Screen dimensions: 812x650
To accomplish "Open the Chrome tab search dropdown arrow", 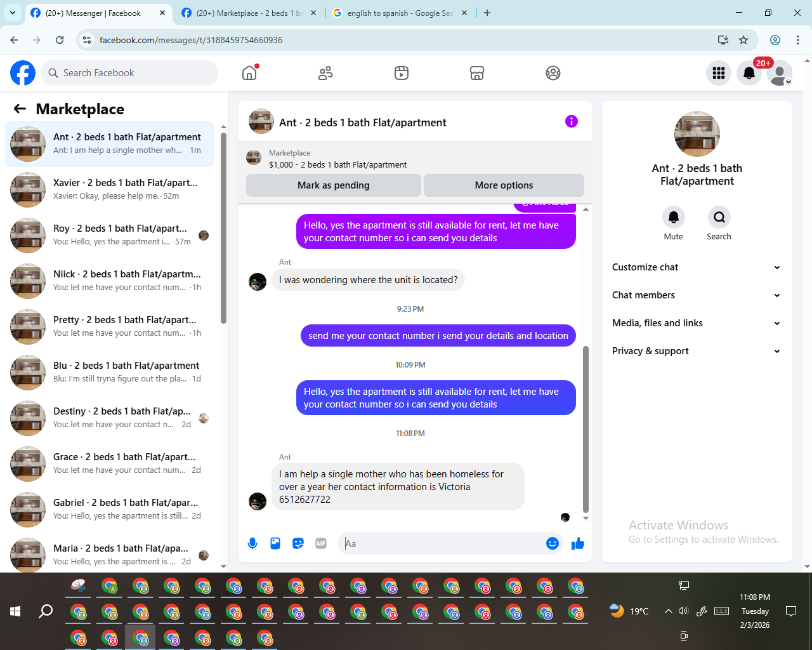I will click(13, 13).
